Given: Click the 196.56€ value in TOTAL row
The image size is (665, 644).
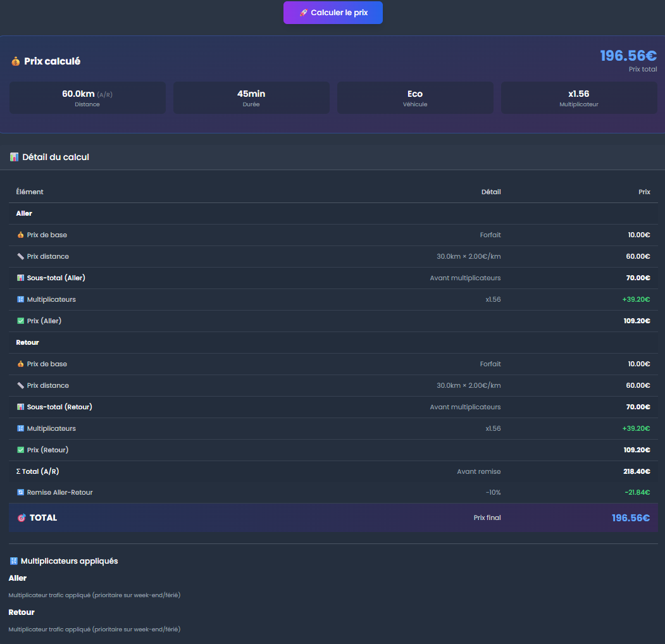Looking at the screenshot, I should tap(631, 517).
